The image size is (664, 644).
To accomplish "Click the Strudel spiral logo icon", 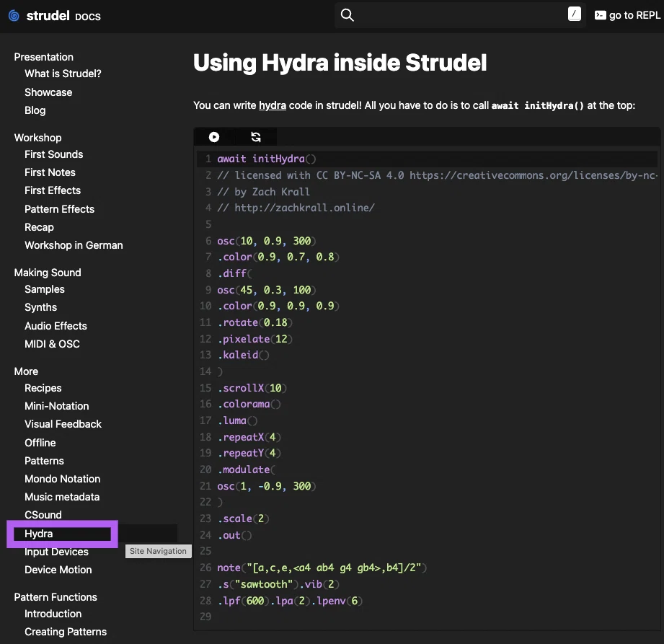I will (x=14, y=16).
